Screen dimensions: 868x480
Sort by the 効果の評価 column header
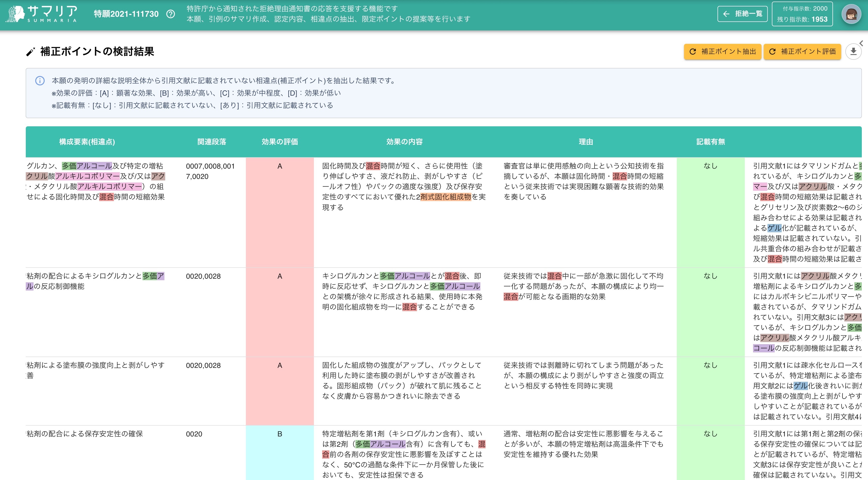click(280, 142)
